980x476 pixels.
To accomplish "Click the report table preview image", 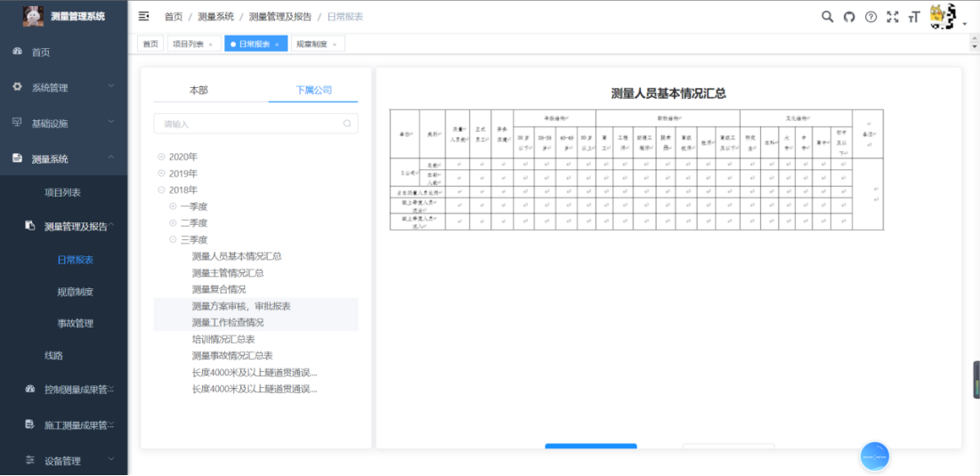I will [637, 169].
